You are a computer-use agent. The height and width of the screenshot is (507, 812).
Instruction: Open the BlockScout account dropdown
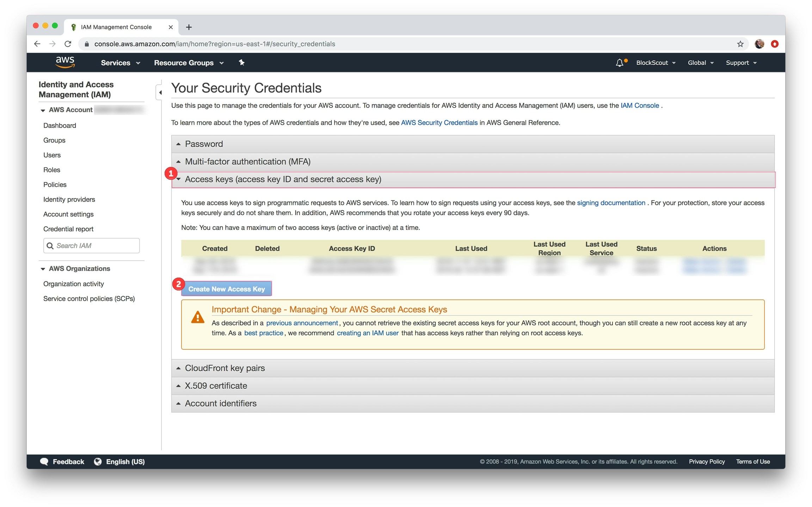coord(656,63)
